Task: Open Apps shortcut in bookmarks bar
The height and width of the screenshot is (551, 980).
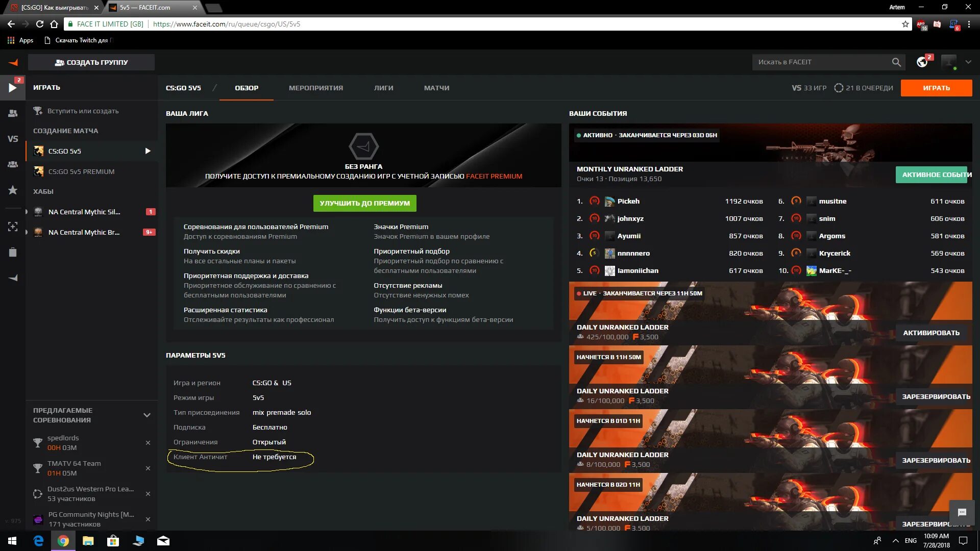Action: 20,40
